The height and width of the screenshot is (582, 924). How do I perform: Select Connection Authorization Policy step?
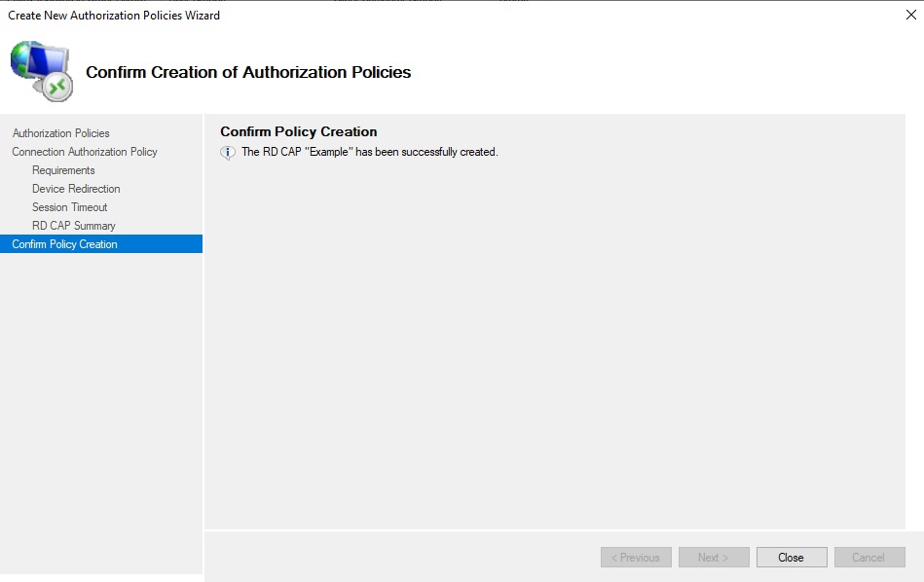[x=85, y=152]
